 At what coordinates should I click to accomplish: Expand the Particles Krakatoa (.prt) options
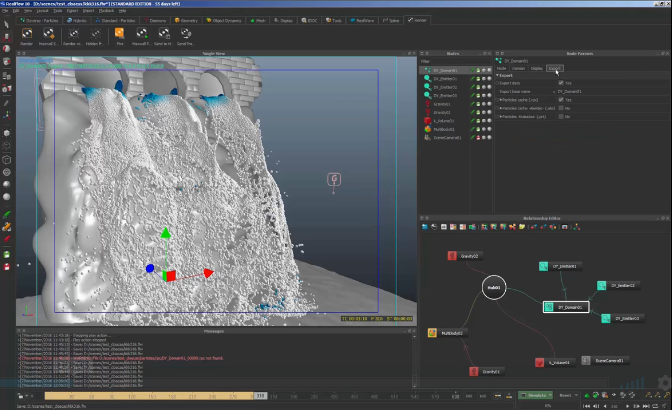(501, 117)
